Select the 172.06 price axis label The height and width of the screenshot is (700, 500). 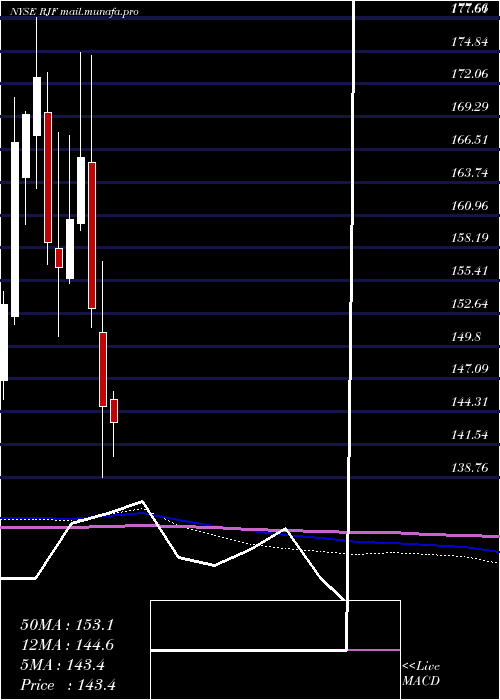click(x=470, y=74)
